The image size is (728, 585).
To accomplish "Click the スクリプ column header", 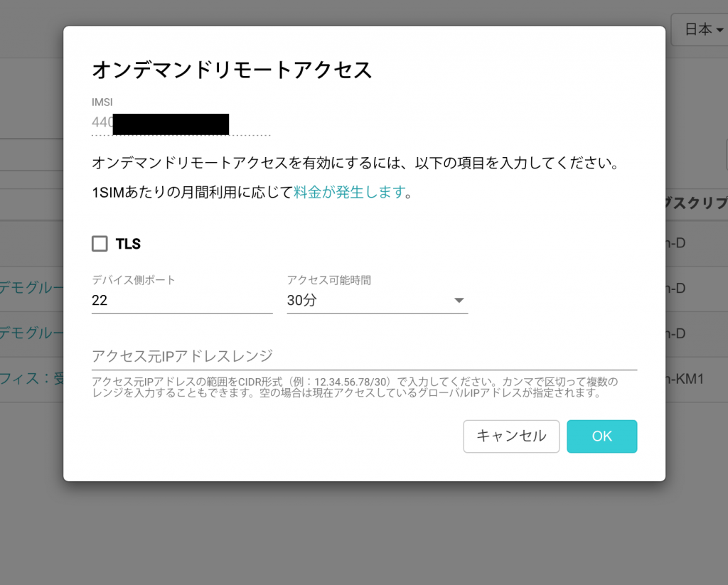I will (x=697, y=203).
